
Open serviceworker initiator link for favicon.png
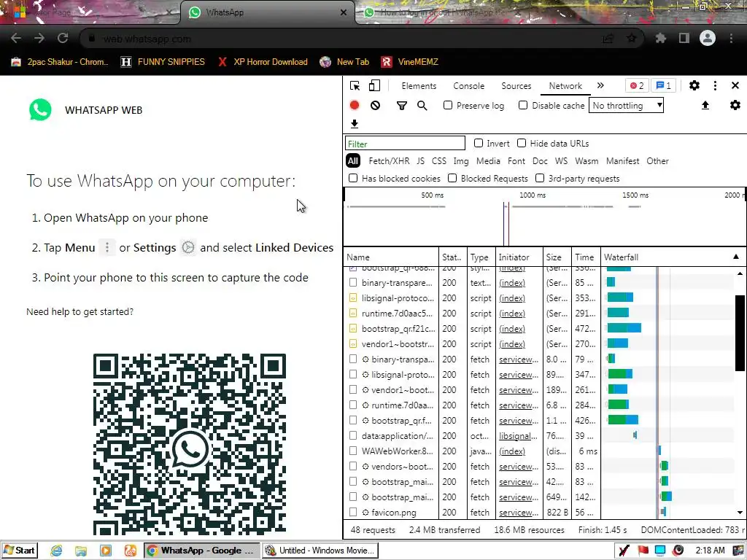(x=519, y=513)
